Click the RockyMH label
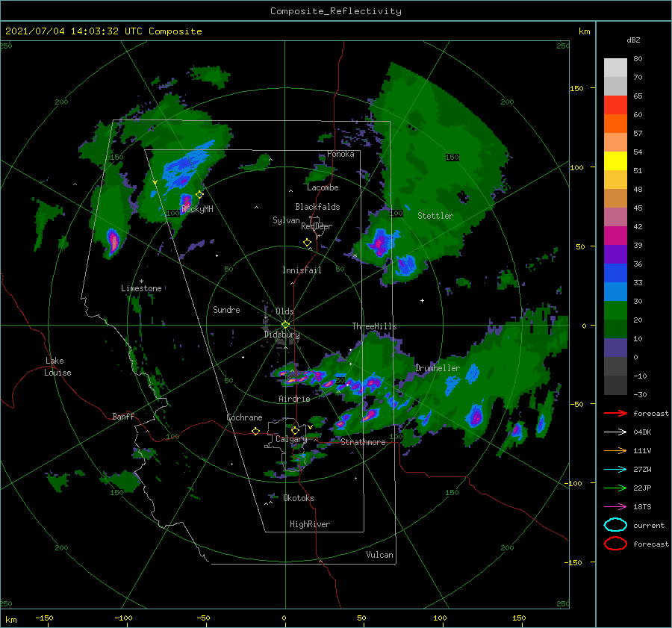Screen dimensions: 672x628 click(197, 209)
